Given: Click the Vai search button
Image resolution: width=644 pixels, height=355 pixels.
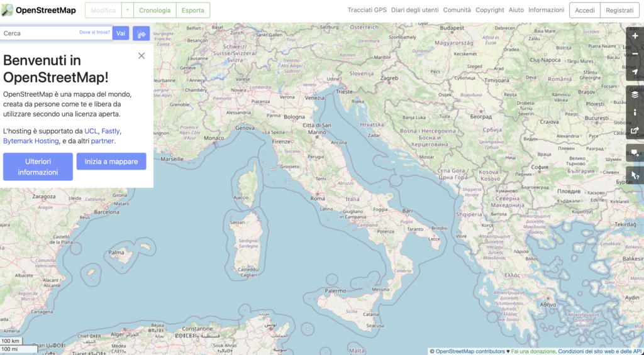Looking at the screenshot, I should click(121, 33).
